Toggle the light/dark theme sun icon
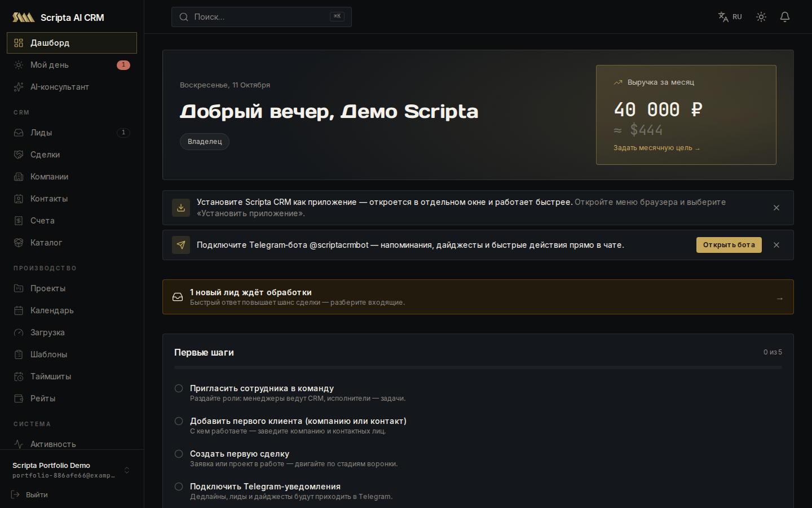The image size is (812, 508). 761,17
